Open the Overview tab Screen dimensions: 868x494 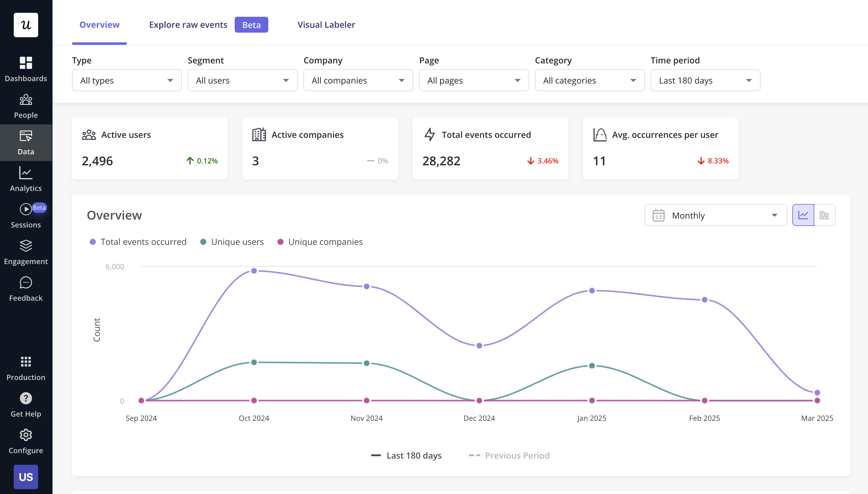[99, 24]
